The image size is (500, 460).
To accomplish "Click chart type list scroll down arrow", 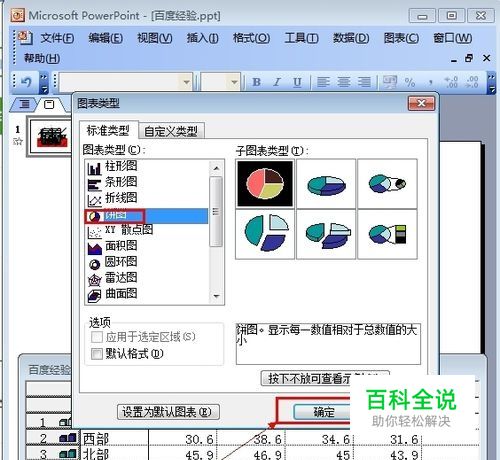I will click(x=216, y=296).
